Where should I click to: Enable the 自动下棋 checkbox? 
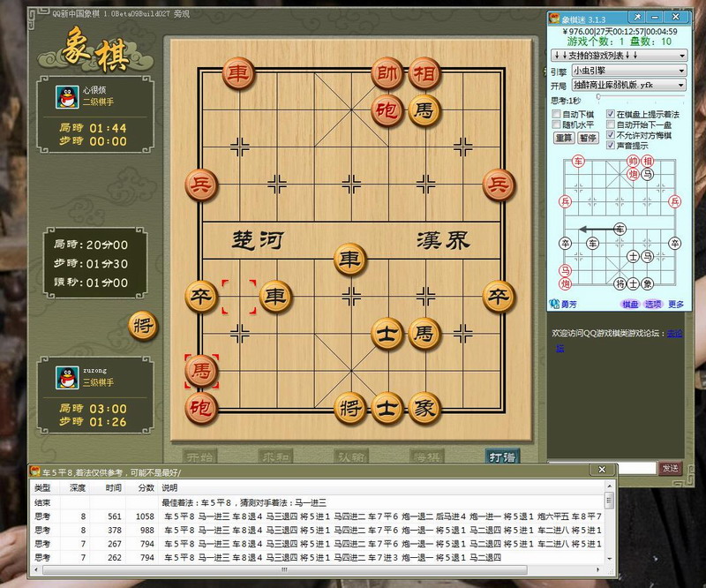[557, 114]
